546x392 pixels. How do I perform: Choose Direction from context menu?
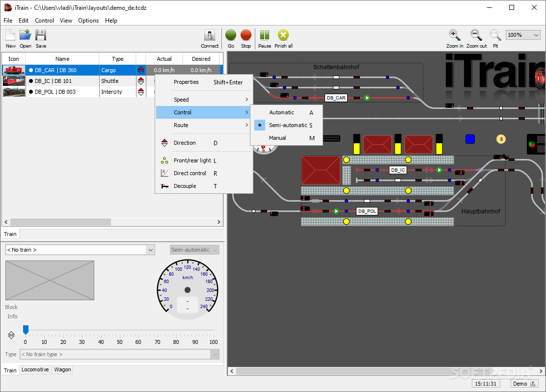[204, 143]
